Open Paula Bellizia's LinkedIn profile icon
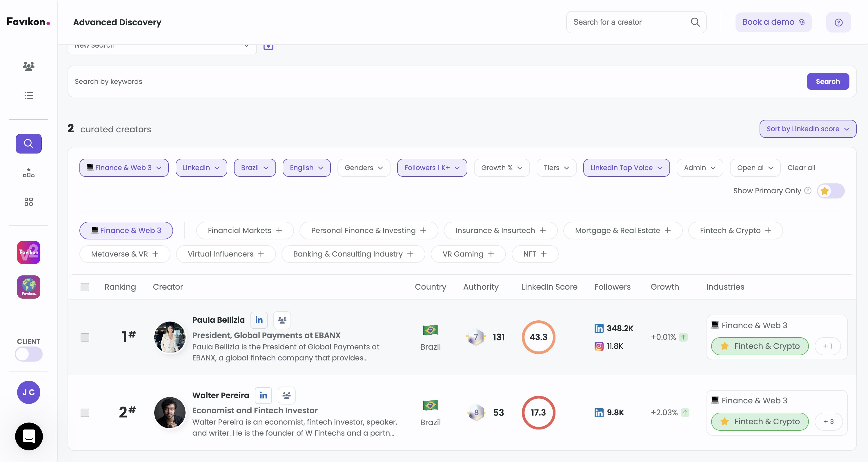Viewport: 868px width, 462px height. point(259,320)
